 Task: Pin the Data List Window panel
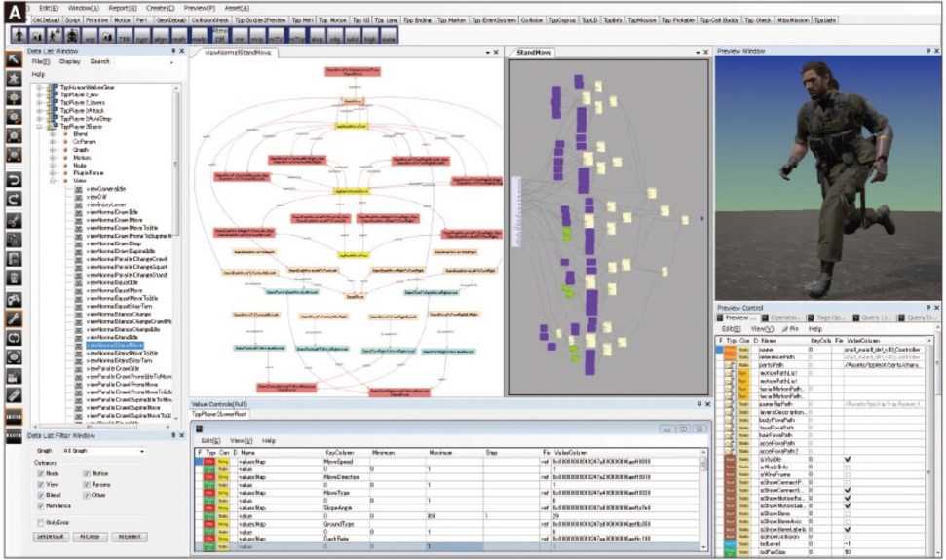click(x=173, y=52)
